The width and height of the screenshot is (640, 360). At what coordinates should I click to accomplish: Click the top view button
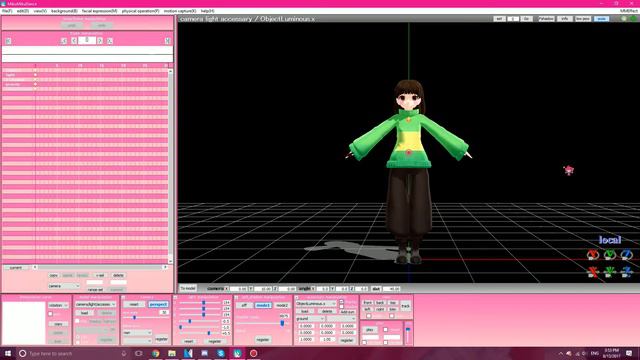(393, 303)
